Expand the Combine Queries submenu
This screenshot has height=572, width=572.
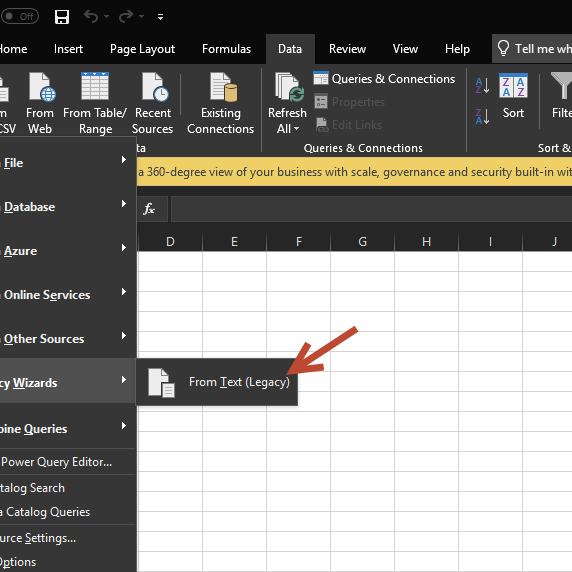pyautogui.click(x=67, y=428)
